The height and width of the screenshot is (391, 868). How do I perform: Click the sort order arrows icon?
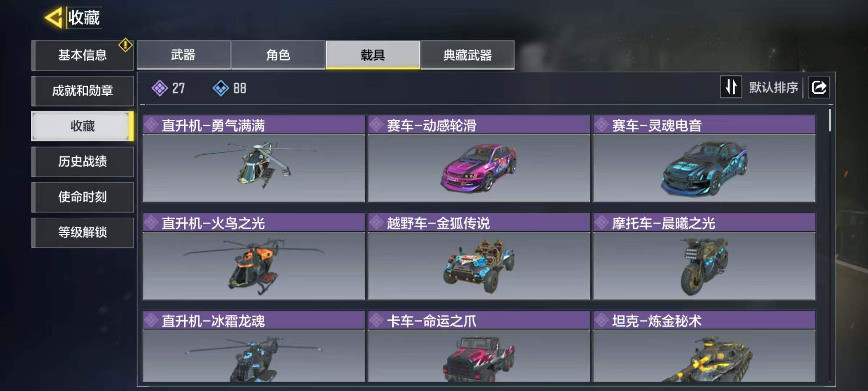pyautogui.click(x=731, y=87)
